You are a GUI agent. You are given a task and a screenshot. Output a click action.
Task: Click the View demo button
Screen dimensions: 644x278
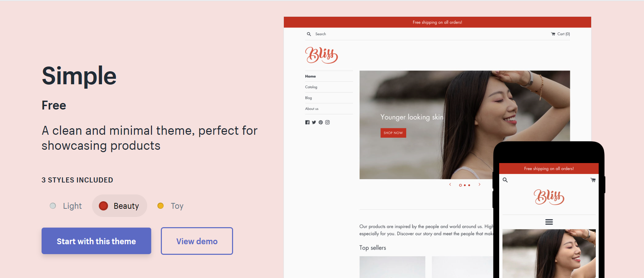197,241
